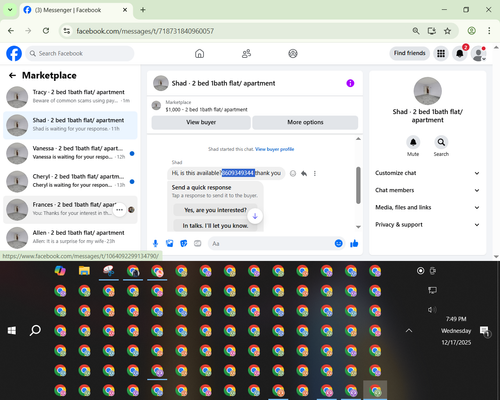Click the address bar URL
Image resolution: width=500 pixels, height=400 pixels.
pos(145,31)
